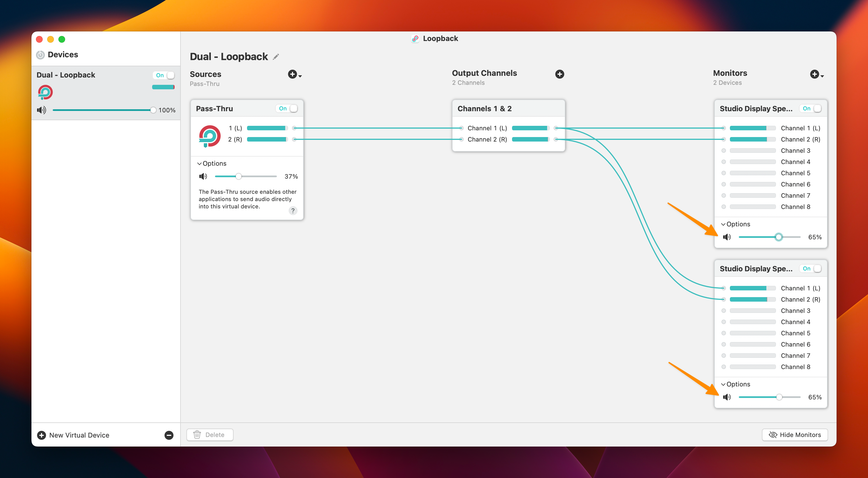Viewport: 868px width, 478px height.
Task: Click second monitor Channel 4 connector dot
Action: [x=723, y=322]
